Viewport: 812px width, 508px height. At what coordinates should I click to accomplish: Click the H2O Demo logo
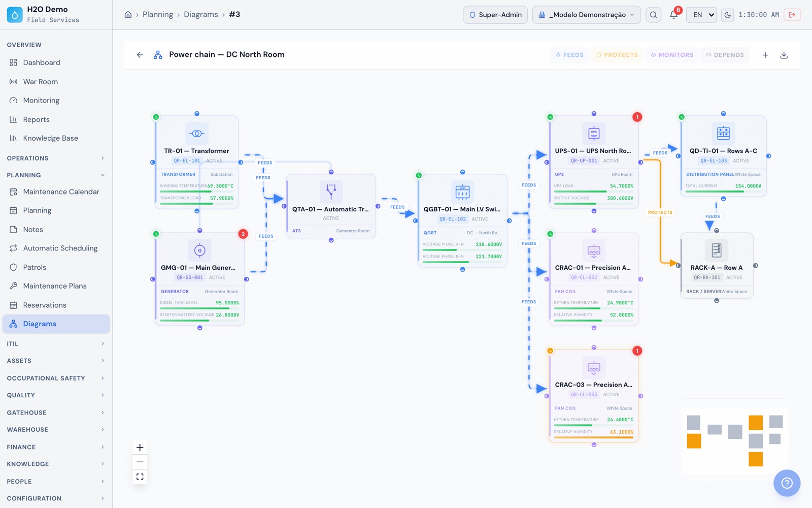point(15,15)
